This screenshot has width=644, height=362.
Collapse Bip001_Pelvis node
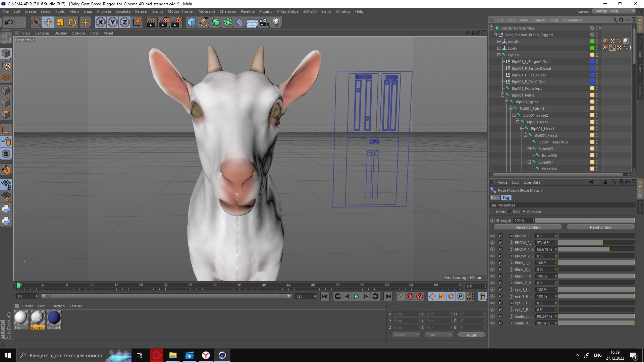pos(503,95)
